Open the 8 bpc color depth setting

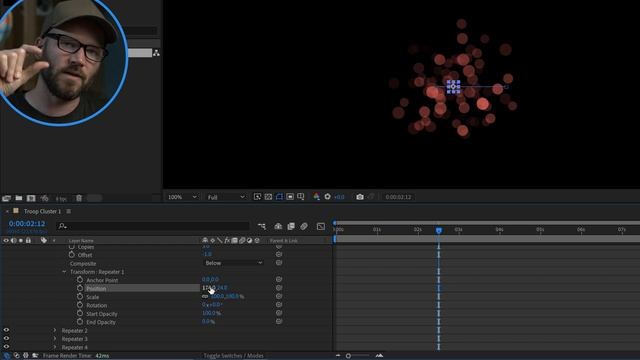pyautogui.click(x=61, y=199)
